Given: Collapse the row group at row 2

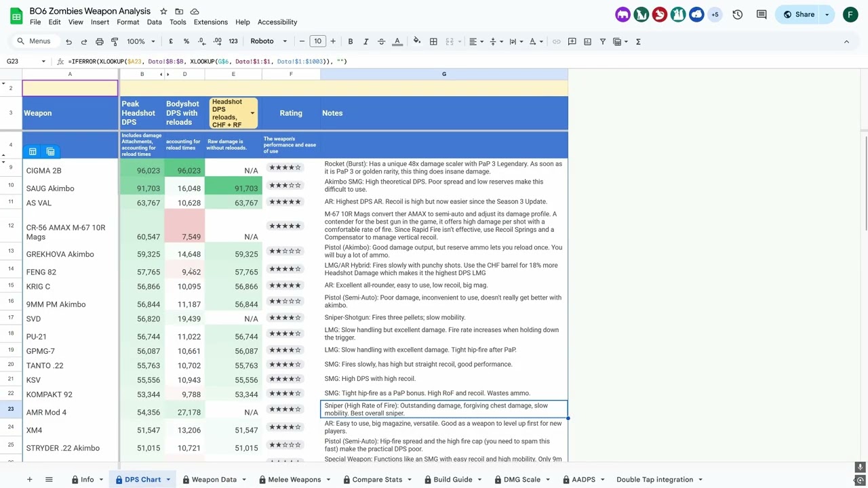Looking at the screenshot, I should [3, 83].
